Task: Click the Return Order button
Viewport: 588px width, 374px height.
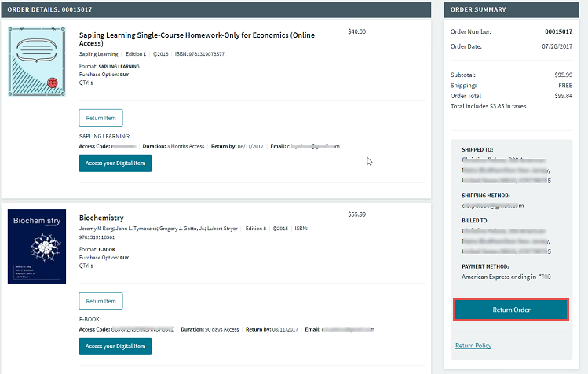Action: (x=511, y=310)
